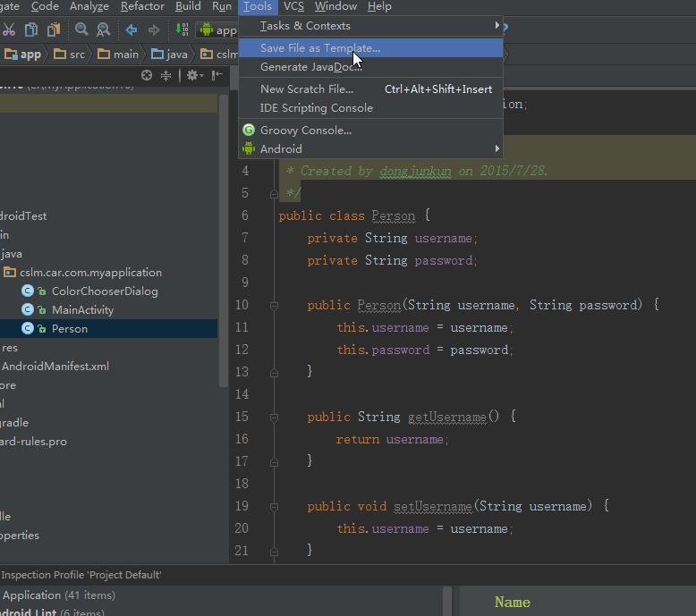Open Groovy Console from Tools menu
696x616 pixels.
(x=305, y=130)
